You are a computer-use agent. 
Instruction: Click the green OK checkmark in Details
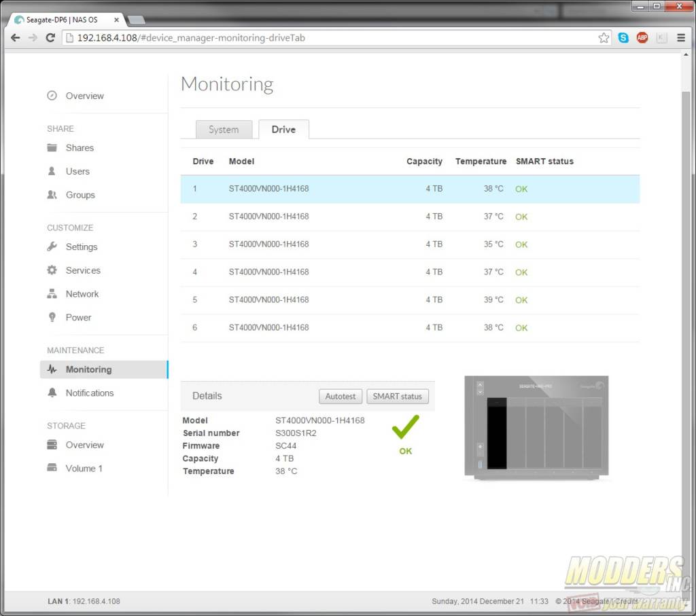pos(405,427)
